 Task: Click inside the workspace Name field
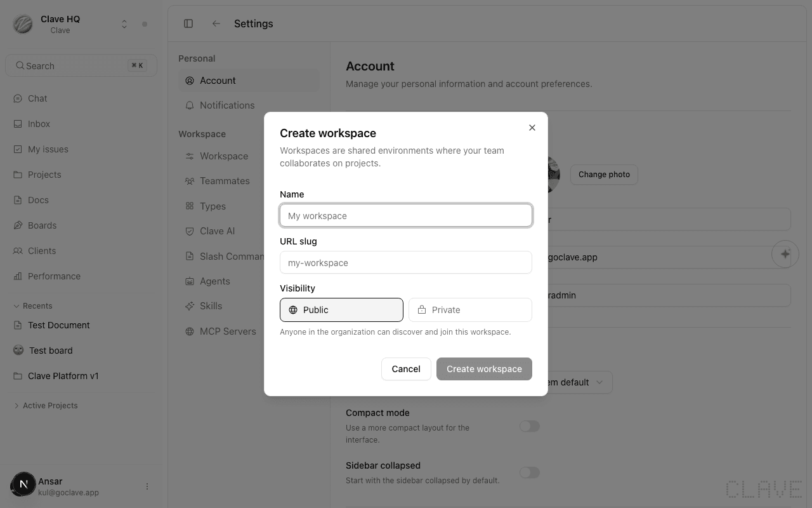pyautogui.click(x=406, y=215)
